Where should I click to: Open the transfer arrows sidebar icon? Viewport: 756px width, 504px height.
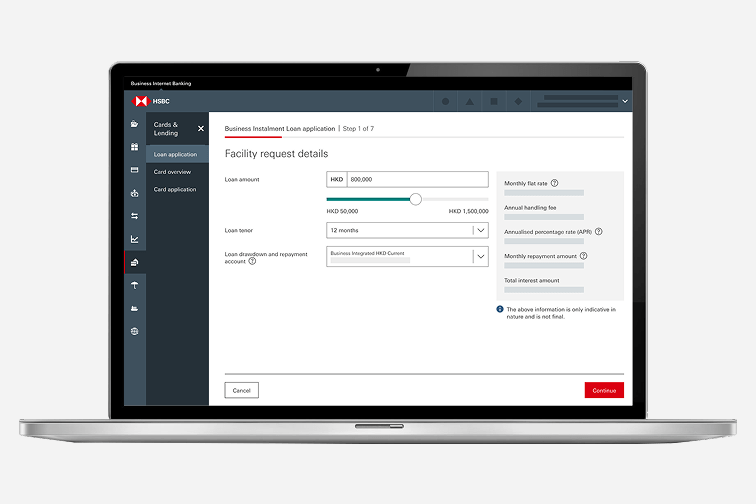click(x=135, y=216)
